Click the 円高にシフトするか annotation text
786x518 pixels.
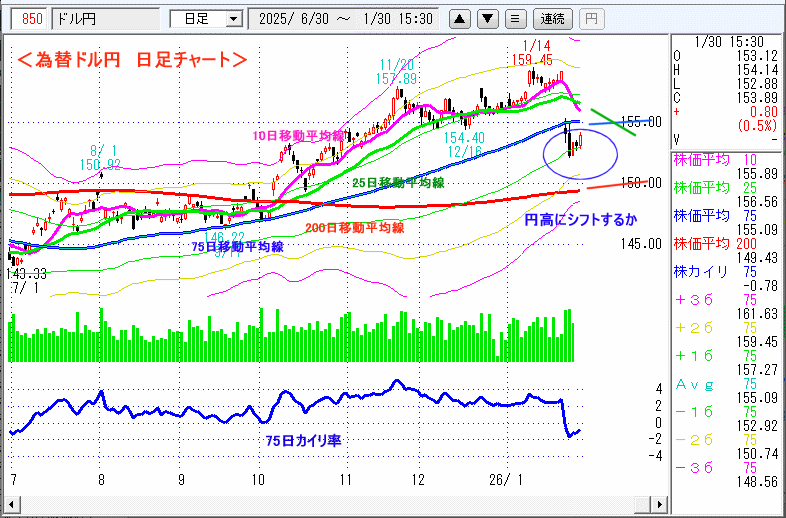pyautogui.click(x=581, y=217)
